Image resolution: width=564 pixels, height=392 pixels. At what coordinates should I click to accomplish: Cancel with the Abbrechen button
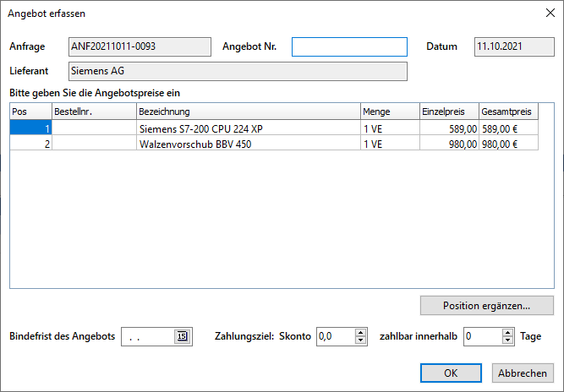(x=523, y=373)
